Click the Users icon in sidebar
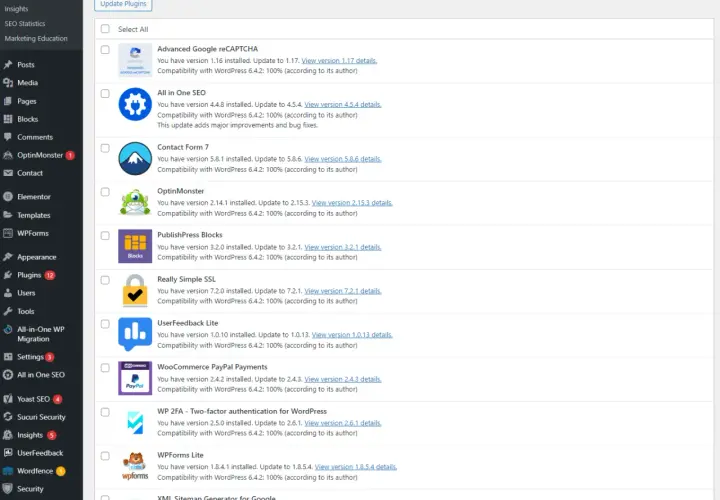 (8, 293)
